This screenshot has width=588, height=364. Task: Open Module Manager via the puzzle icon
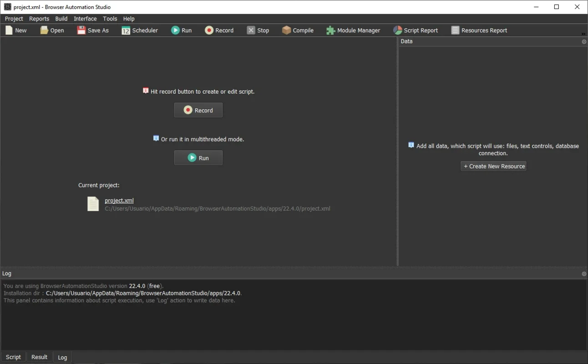point(330,30)
